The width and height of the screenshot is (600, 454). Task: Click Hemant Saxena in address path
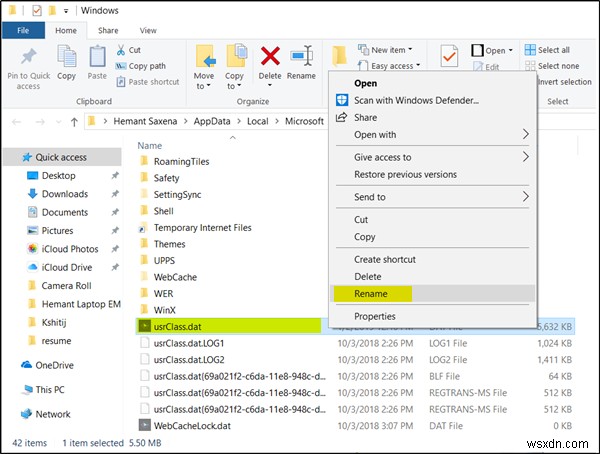[x=145, y=121]
